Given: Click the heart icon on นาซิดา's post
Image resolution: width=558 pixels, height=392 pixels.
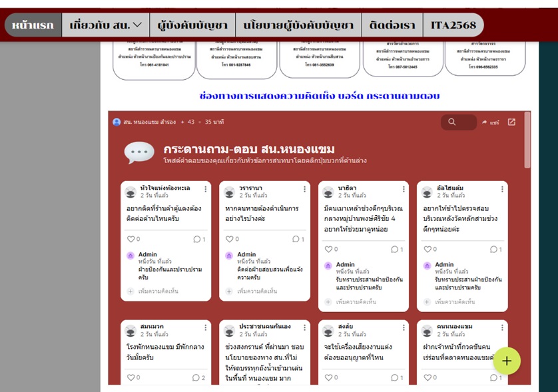Looking at the screenshot, I should (328, 250).
